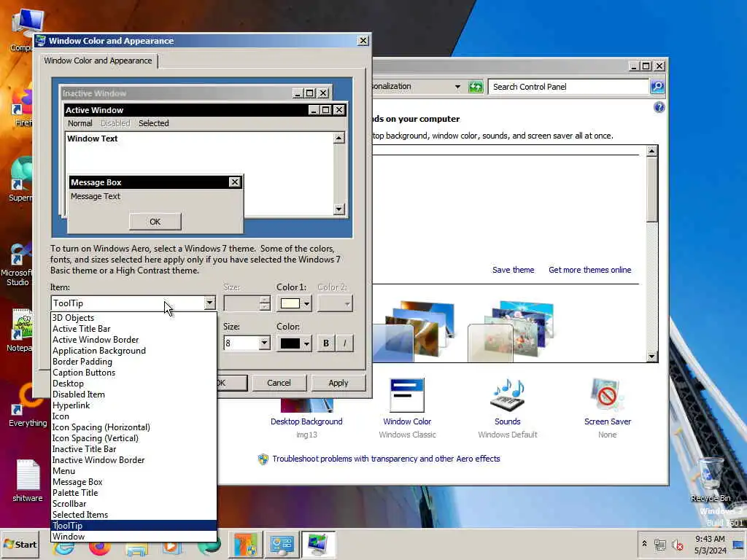Open the Sounds icon with music notes
The width and height of the screenshot is (747, 560).
508,394
